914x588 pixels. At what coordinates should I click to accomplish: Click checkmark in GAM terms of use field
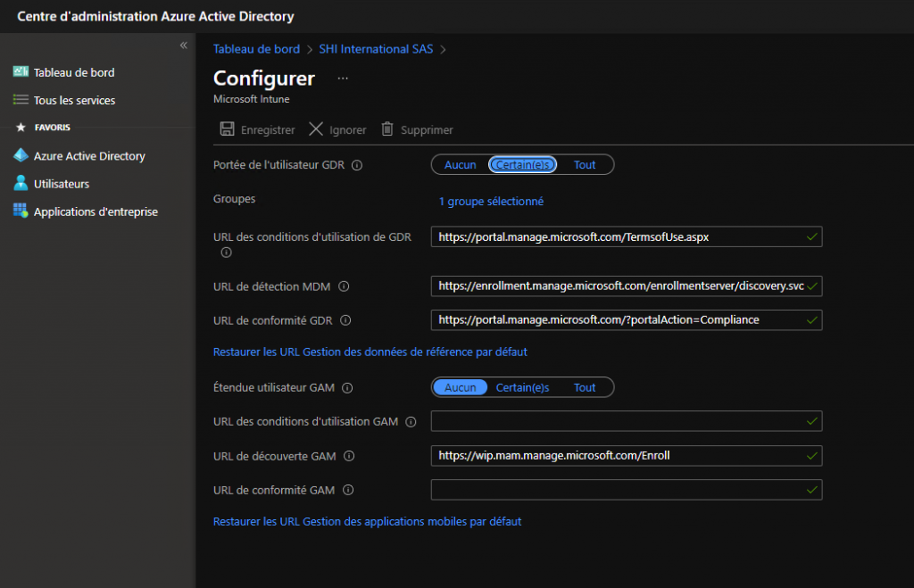pos(811,421)
